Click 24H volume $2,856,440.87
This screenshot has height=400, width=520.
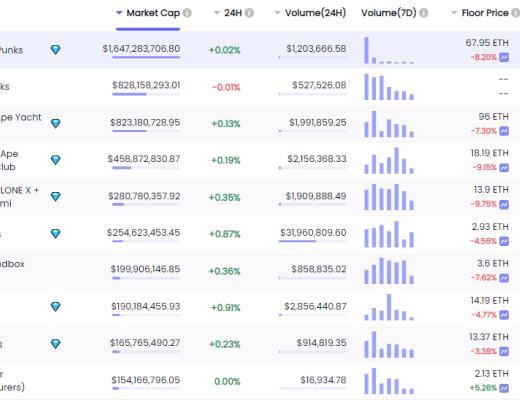[315, 306]
